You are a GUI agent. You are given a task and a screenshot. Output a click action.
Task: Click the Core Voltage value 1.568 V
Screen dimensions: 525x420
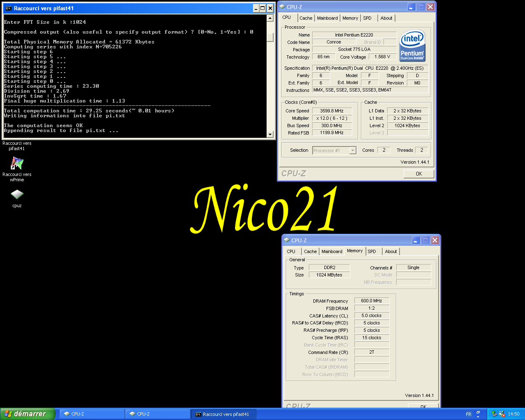[382, 57]
